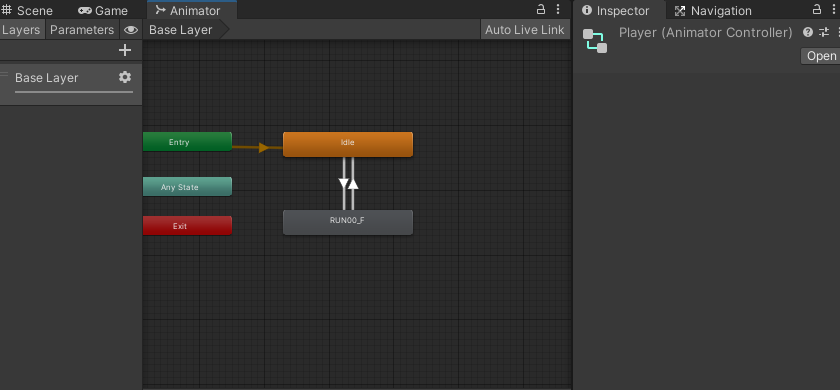The height and width of the screenshot is (390, 840).
Task: Toggle the eye visibility icon
Action: [131, 30]
